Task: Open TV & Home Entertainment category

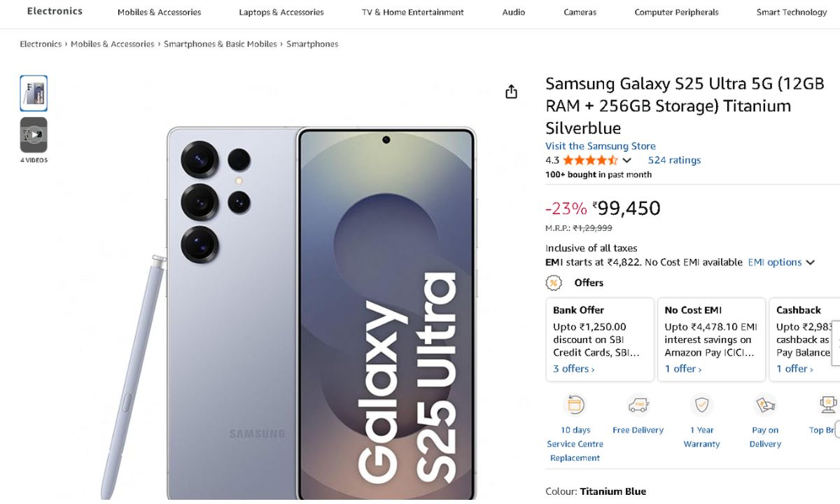Action: 413,12
